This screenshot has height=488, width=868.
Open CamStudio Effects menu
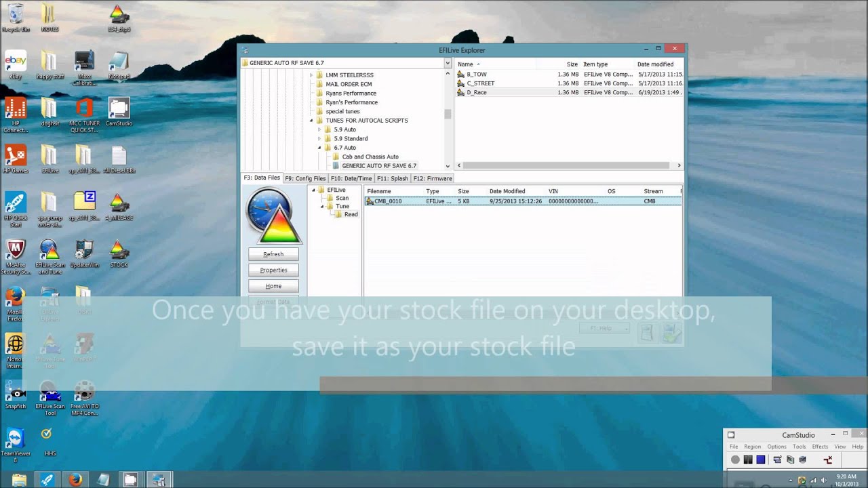click(x=820, y=447)
